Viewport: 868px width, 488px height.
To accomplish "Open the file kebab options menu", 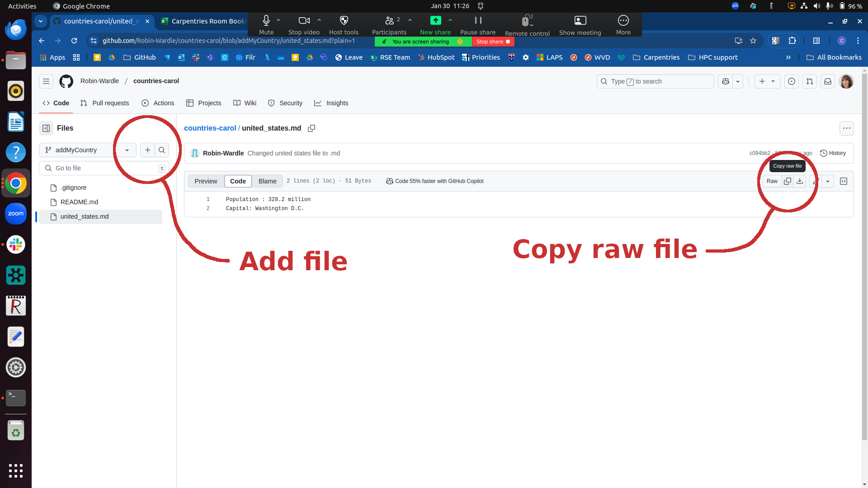I will (x=847, y=128).
